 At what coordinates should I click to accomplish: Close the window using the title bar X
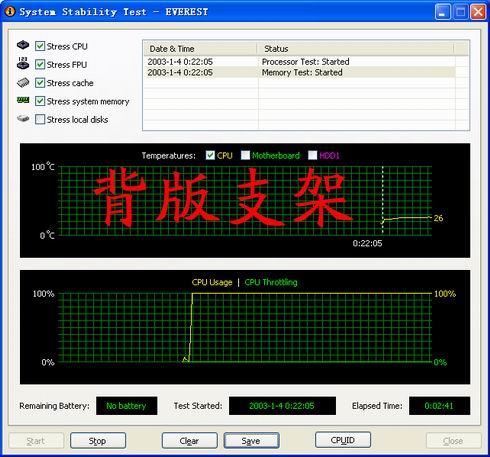478,12
